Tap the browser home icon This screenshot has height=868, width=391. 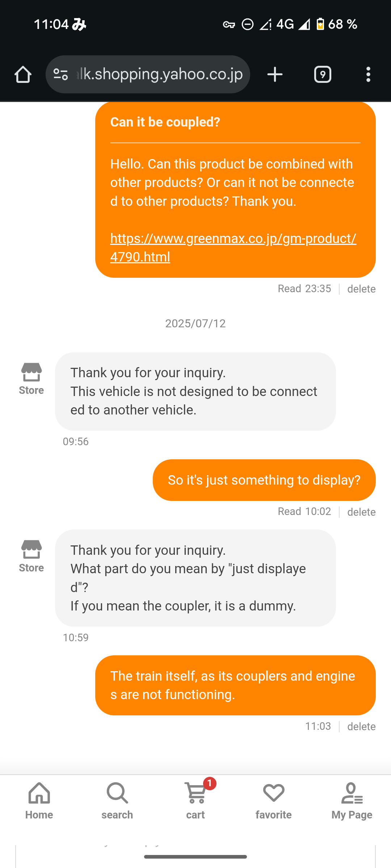coord(23,75)
